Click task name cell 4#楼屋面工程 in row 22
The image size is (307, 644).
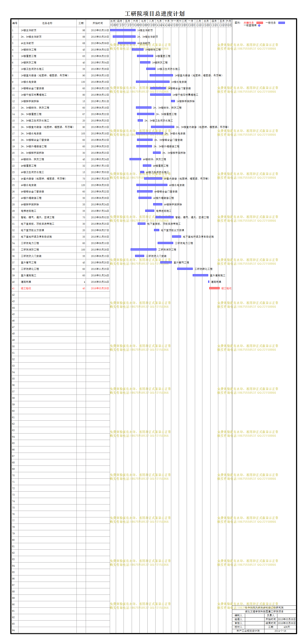pos(47,166)
